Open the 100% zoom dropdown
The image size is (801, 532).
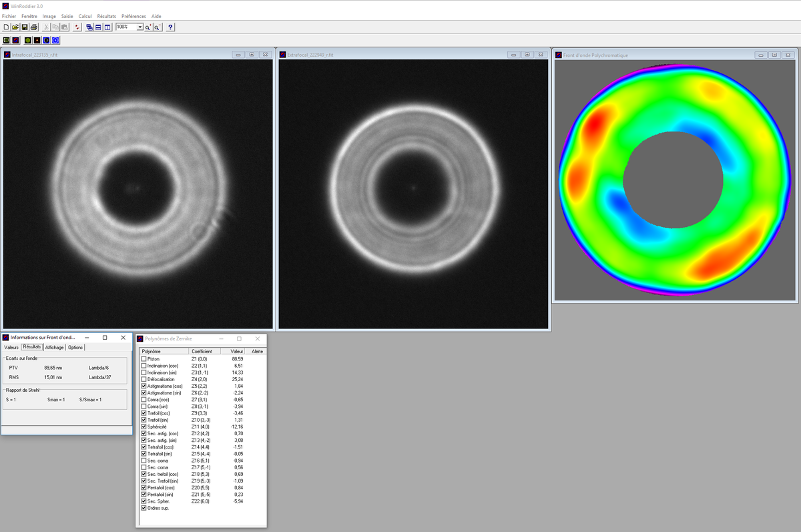coord(140,27)
